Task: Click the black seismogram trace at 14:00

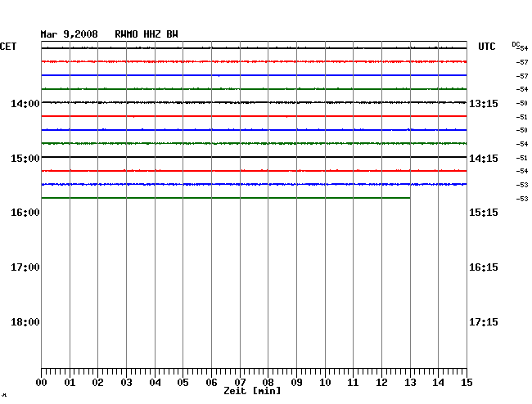Action: tap(254, 102)
